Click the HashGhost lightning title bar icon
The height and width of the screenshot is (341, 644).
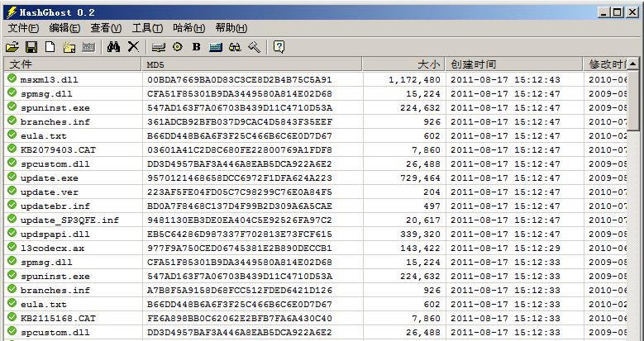tap(11, 12)
